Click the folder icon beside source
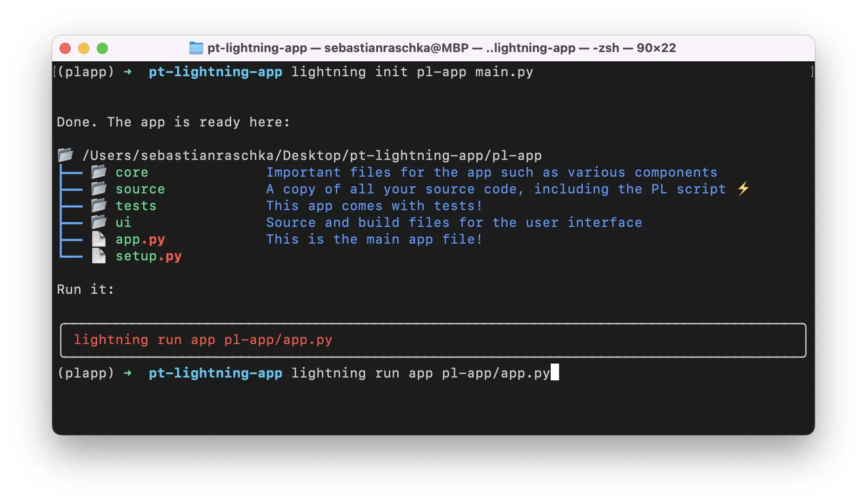Image resolution: width=867 pixels, height=504 pixels. coord(99,189)
